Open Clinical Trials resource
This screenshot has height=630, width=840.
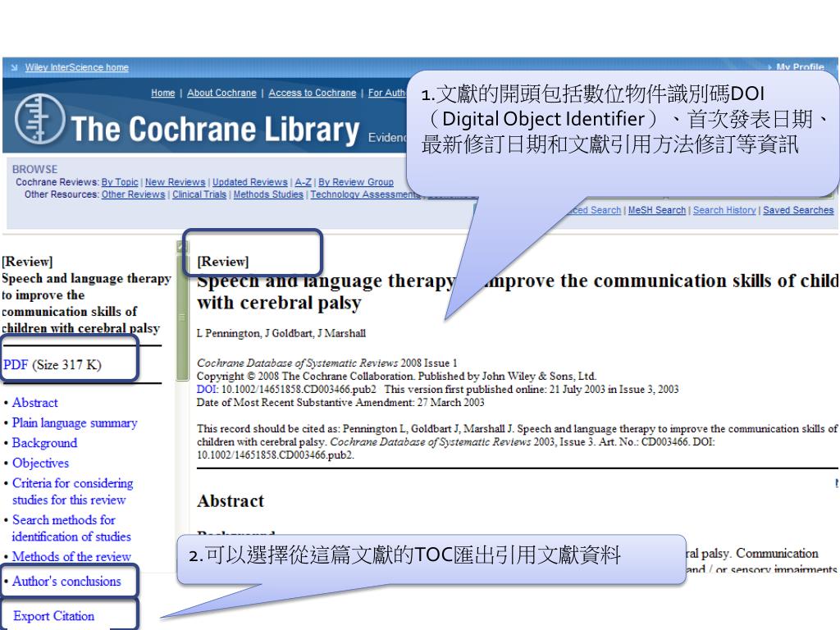(x=199, y=194)
